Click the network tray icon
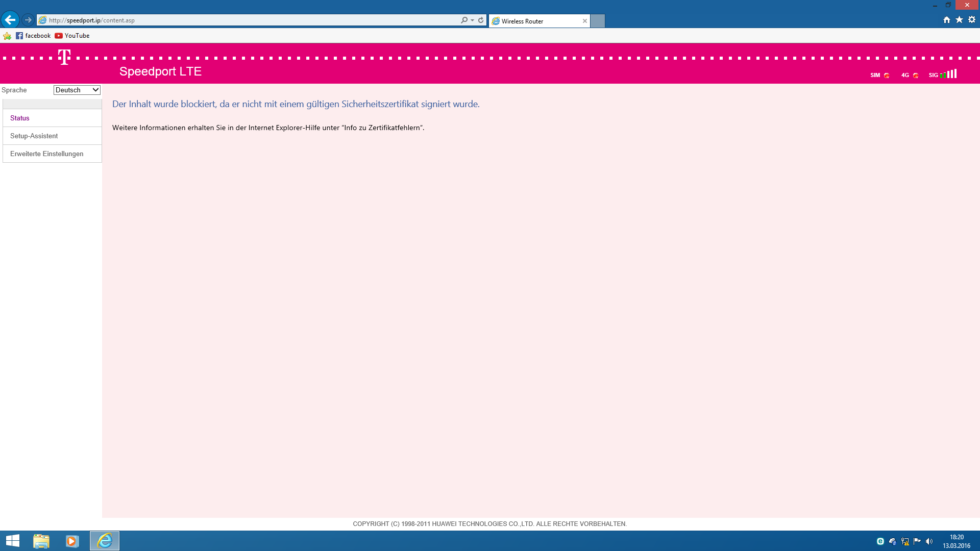Screen dimensions: 980x551 click(x=905, y=541)
